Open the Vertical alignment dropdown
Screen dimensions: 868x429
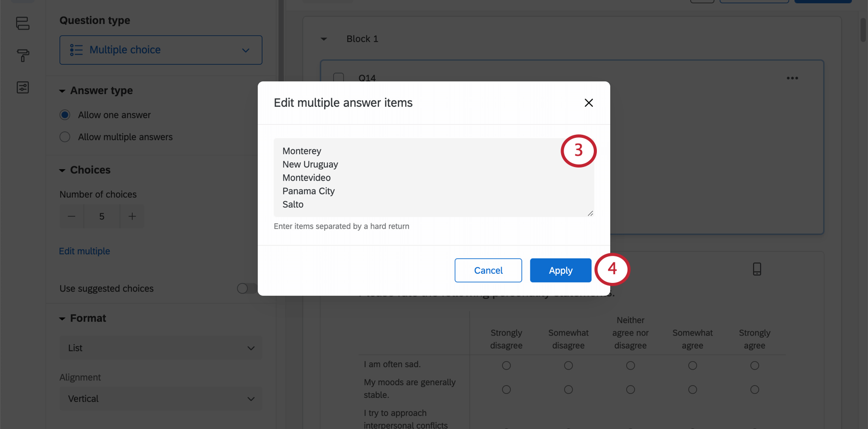(x=161, y=399)
